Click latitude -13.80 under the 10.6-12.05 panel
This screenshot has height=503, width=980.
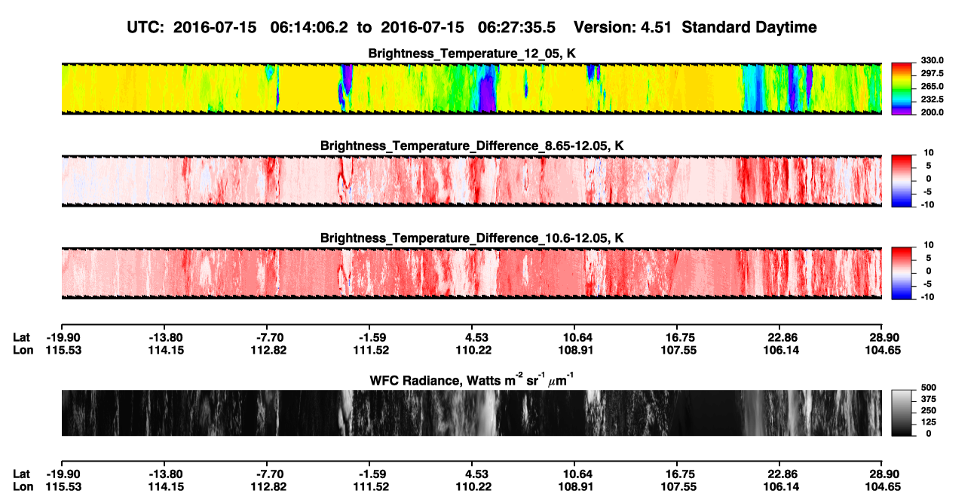pos(167,337)
